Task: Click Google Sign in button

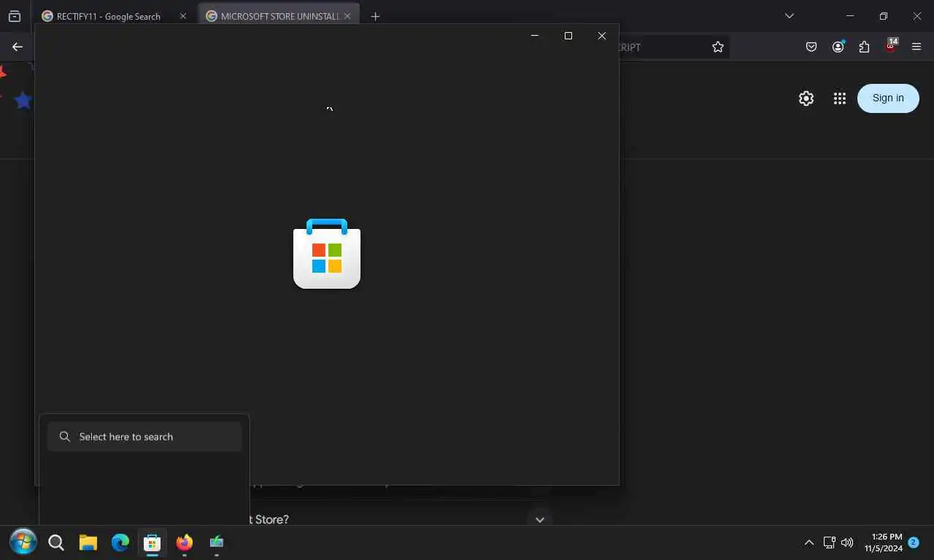Action: pyautogui.click(x=888, y=98)
